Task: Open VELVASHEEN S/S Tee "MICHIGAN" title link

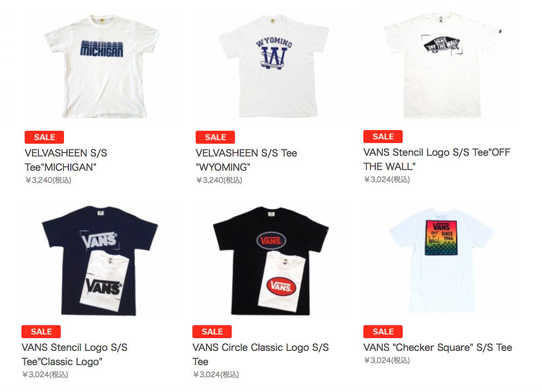Action: click(66, 160)
